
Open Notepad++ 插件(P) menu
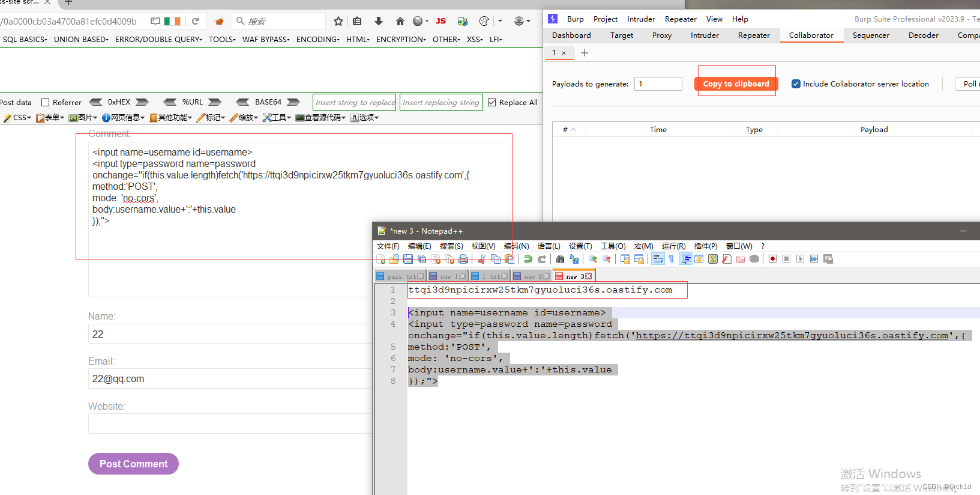pyautogui.click(x=706, y=246)
